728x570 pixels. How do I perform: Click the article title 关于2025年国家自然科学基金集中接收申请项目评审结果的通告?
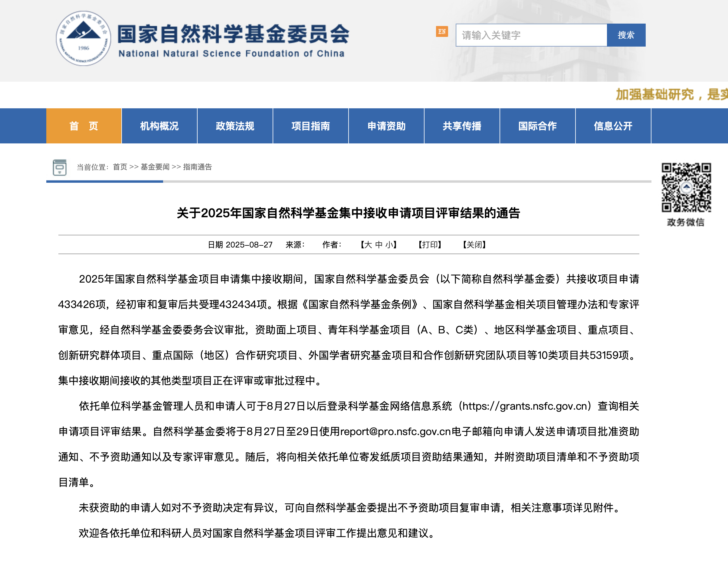pyautogui.click(x=349, y=213)
